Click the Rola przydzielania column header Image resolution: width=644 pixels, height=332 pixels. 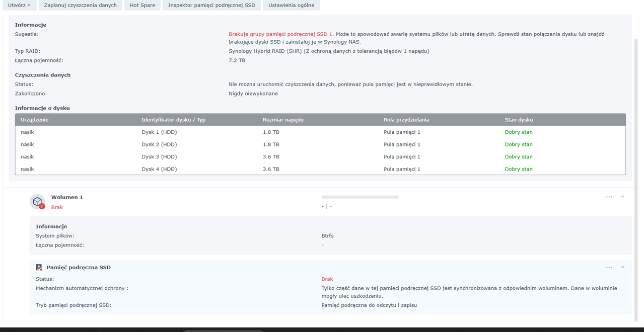439,120
